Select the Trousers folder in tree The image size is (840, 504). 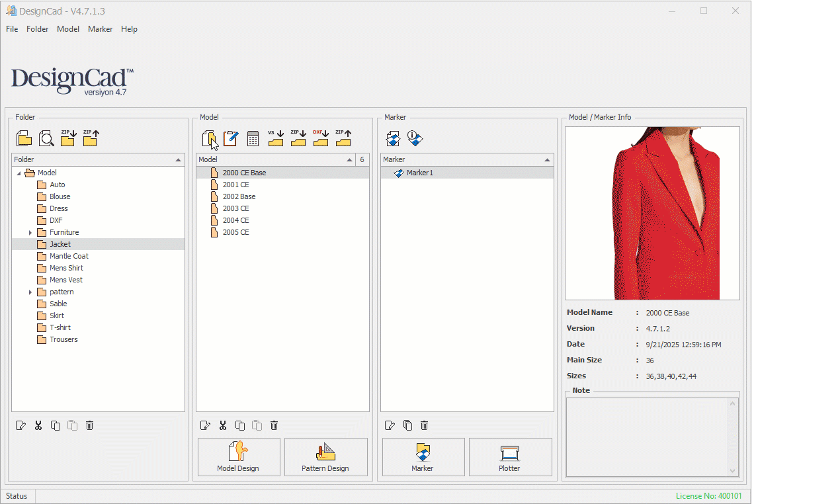[x=63, y=340]
